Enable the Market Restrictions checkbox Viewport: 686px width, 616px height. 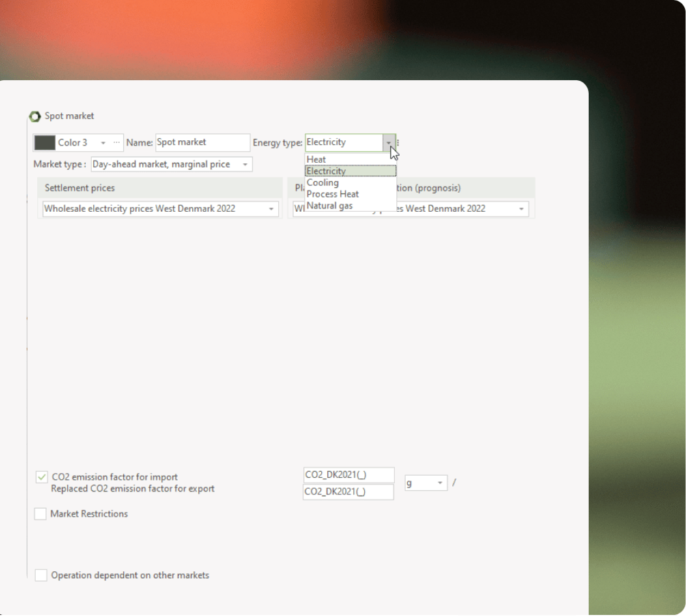41,514
